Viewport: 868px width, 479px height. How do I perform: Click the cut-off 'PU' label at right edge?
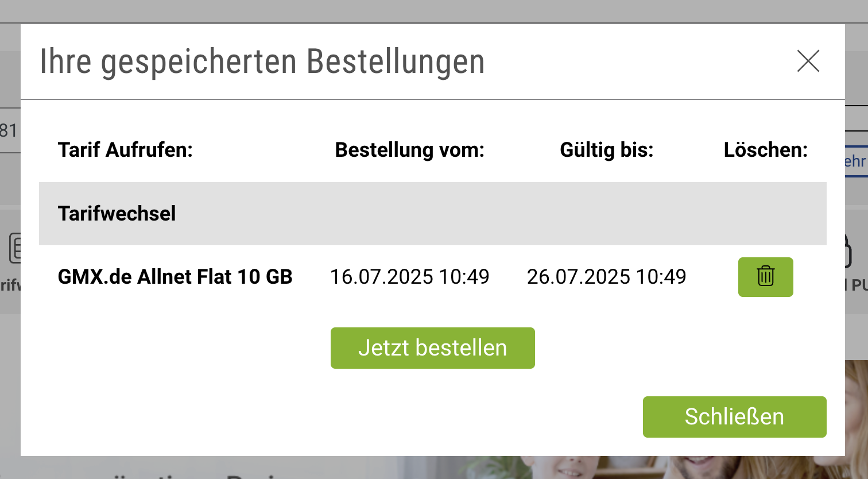tap(858, 285)
